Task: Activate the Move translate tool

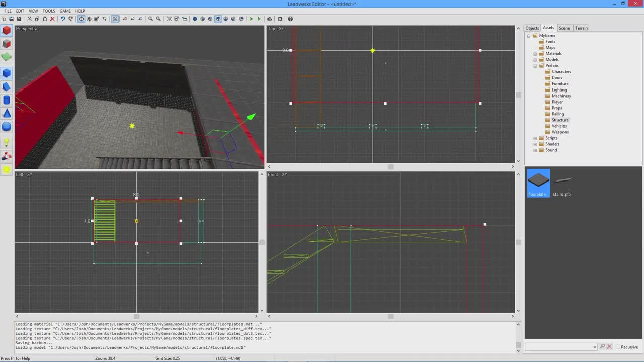Action: pos(82,19)
